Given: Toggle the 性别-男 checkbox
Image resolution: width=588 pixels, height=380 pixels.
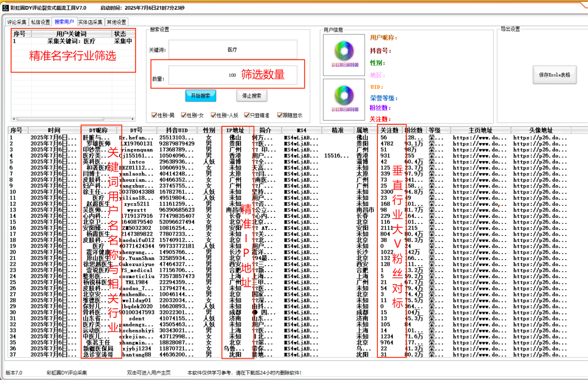Looking at the screenshot, I should pos(154,115).
